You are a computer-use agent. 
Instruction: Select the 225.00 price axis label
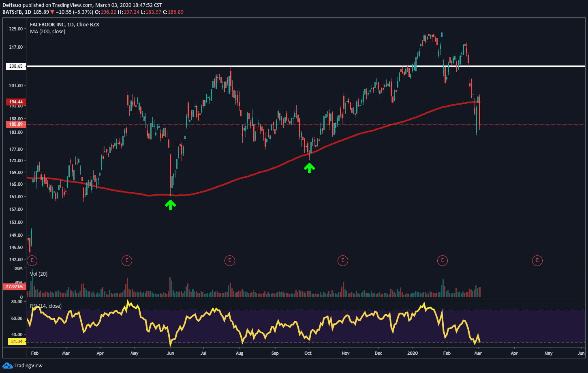(x=17, y=29)
